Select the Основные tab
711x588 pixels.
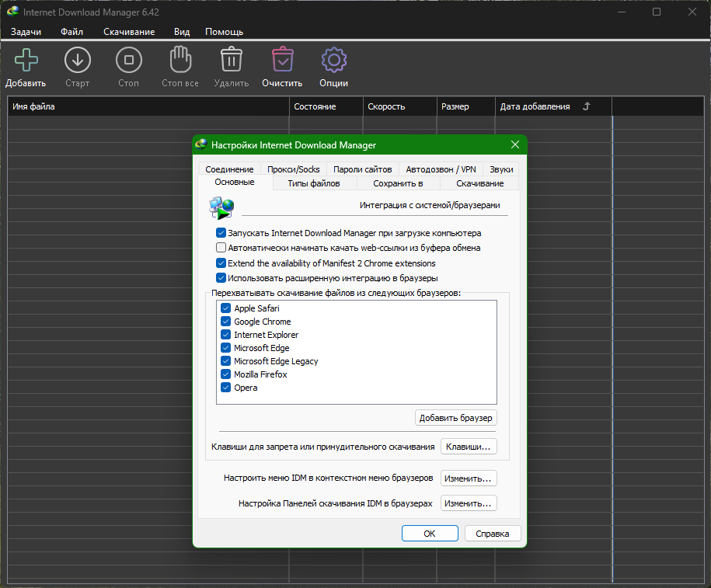235,183
